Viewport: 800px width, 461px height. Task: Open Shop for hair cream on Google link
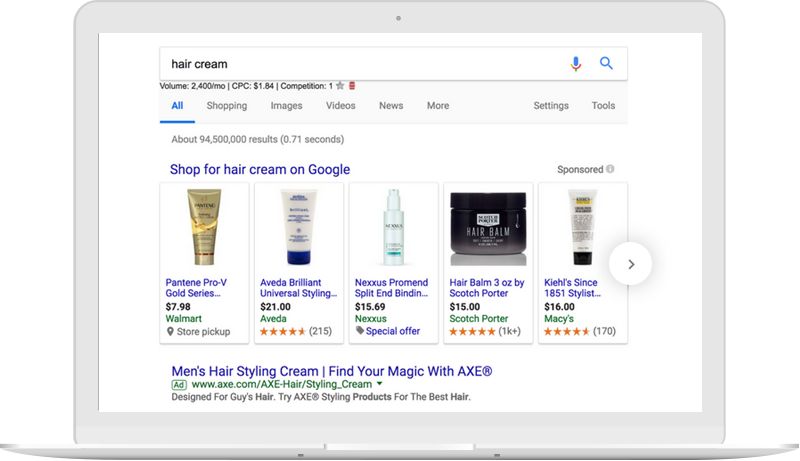[x=260, y=169]
